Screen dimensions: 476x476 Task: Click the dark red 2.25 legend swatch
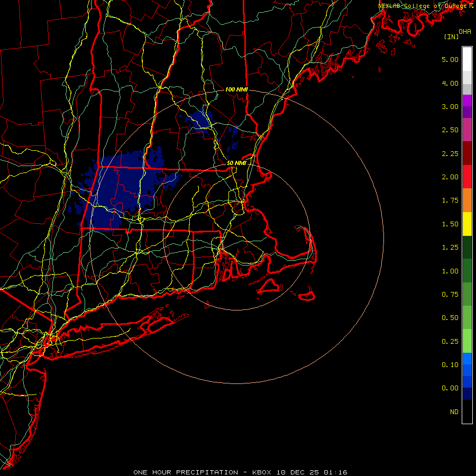pos(467,153)
